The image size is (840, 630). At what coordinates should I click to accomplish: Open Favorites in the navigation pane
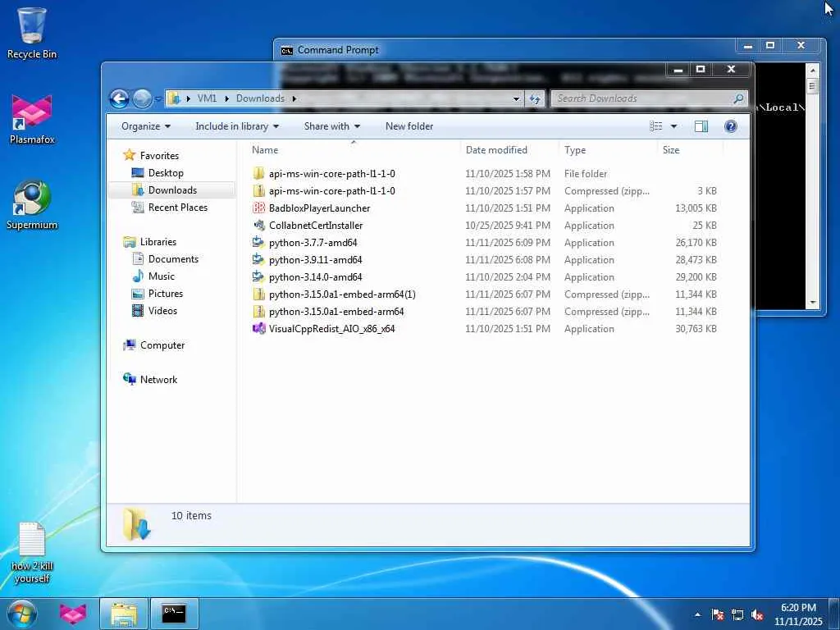(159, 155)
